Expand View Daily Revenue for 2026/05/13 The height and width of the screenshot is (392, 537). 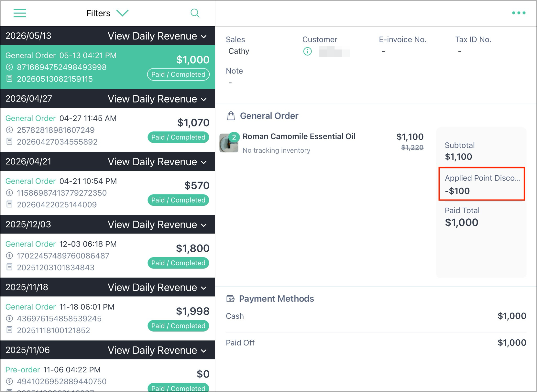coord(157,36)
